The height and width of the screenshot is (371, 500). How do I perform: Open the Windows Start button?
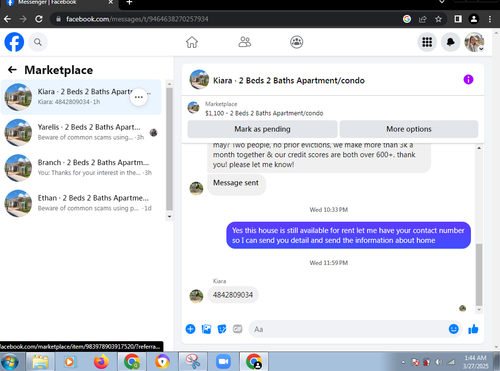(x=10, y=362)
